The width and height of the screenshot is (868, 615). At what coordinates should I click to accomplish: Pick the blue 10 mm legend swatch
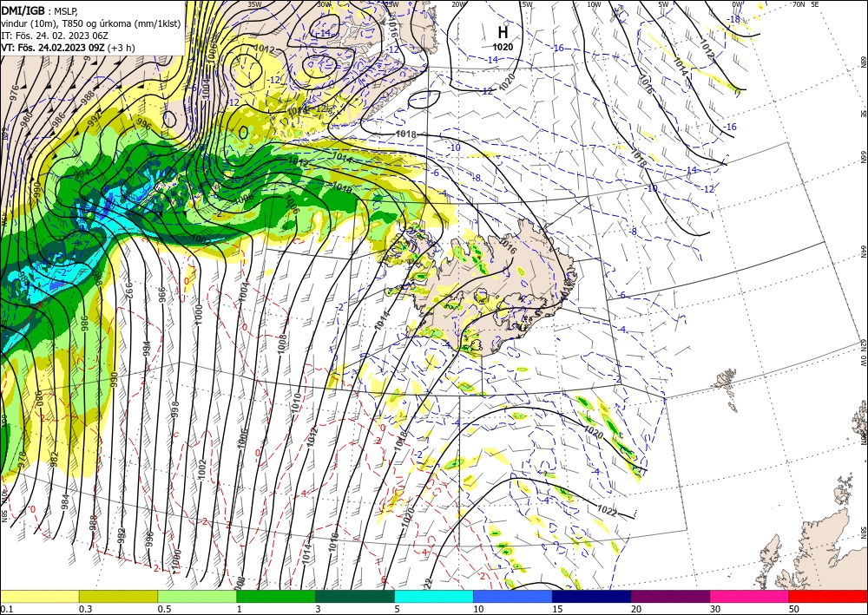(x=513, y=596)
